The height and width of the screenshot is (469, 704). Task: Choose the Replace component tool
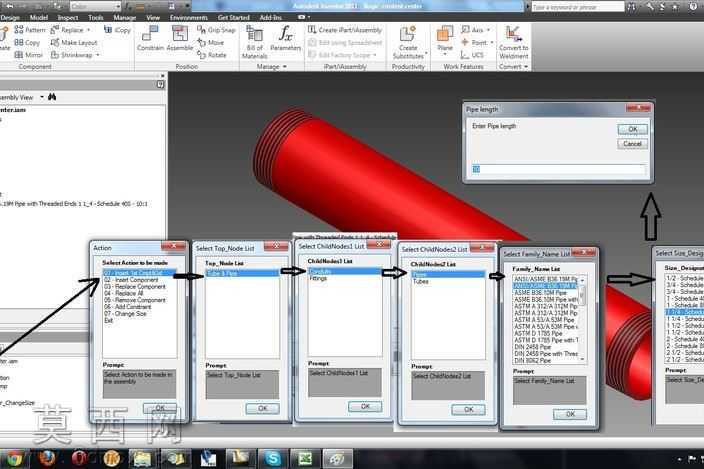pos(67,30)
